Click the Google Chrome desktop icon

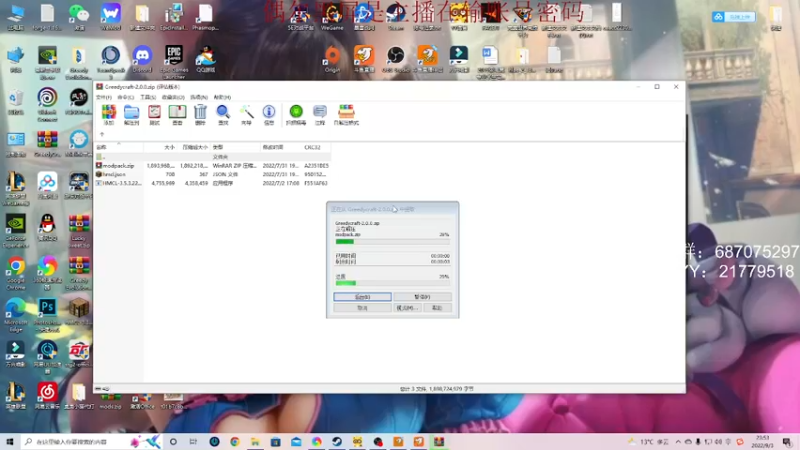pos(16,273)
